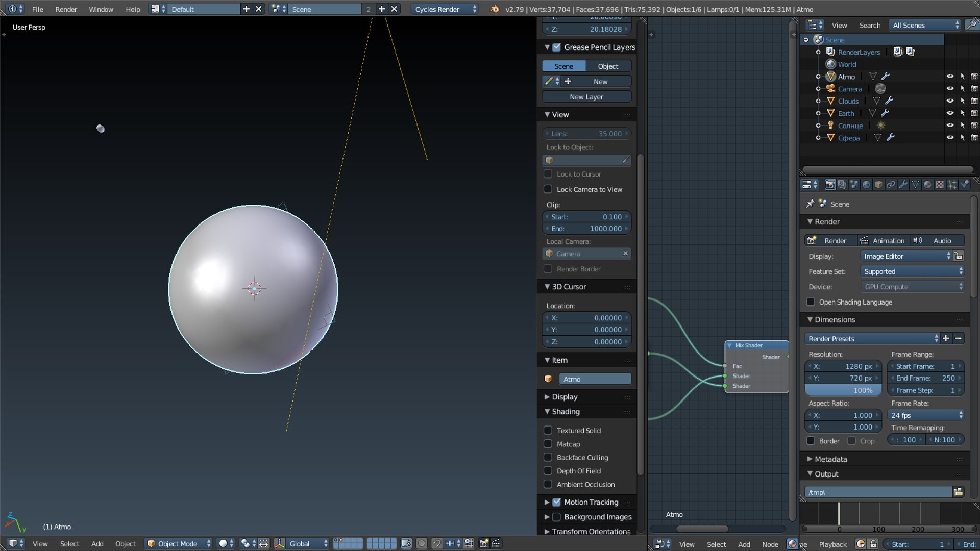
Task: Click the OpenGL render animation clapper icon
Action: [x=496, y=544]
